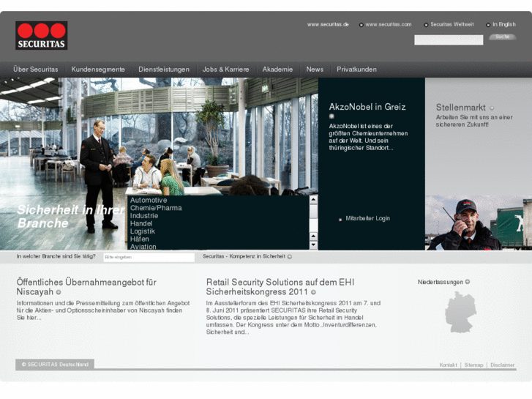Click the bullet icon beside Securitas Weltweit

tap(426, 25)
